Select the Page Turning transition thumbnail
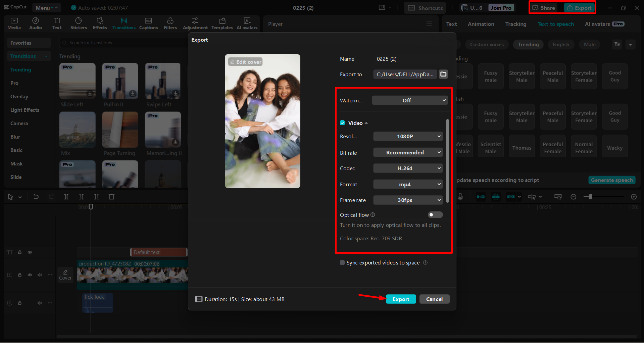 click(x=120, y=130)
